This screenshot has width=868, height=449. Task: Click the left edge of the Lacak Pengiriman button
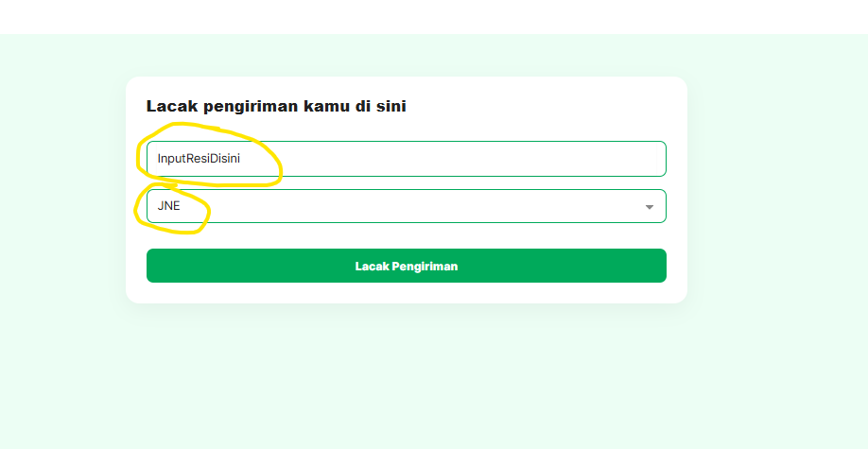tap(156, 266)
